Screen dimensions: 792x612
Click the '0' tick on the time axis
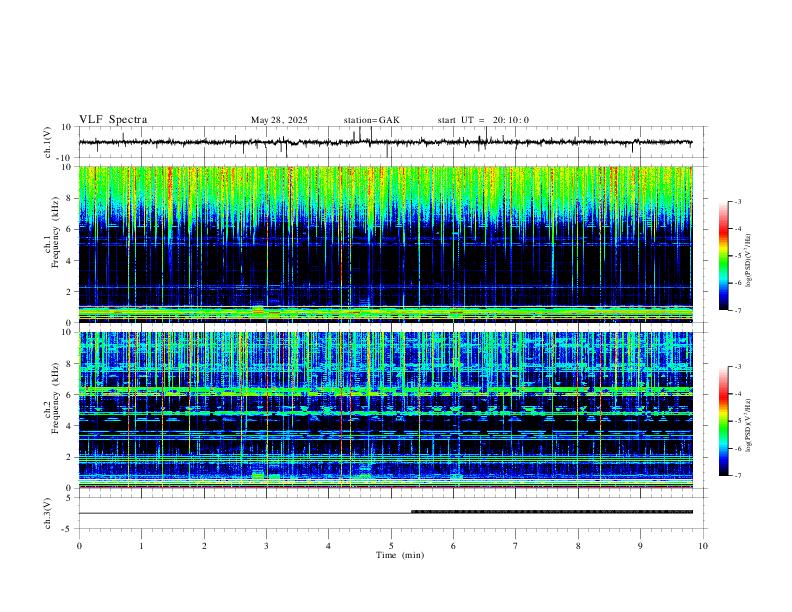(x=79, y=546)
